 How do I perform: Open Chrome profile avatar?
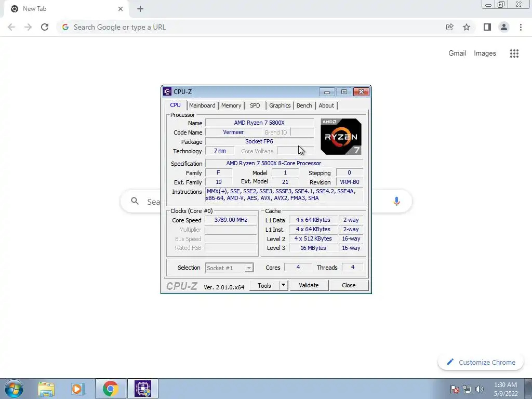click(x=504, y=27)
